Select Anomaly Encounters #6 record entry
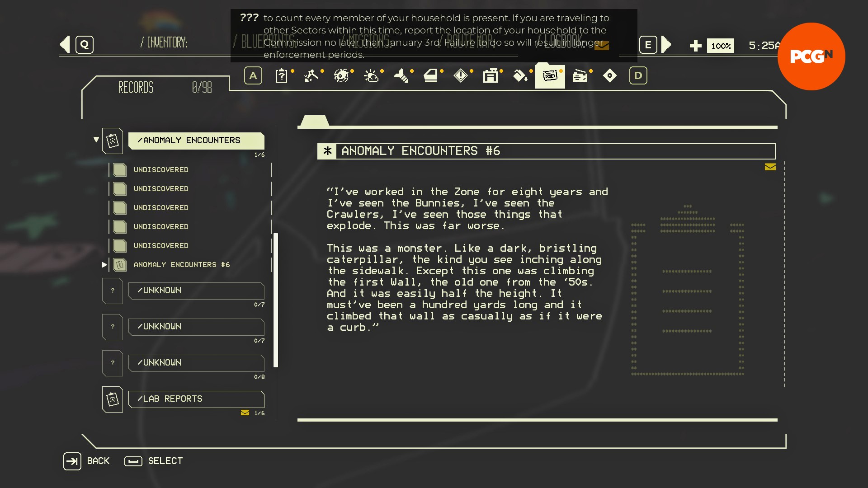The width and height of the screenshot is (868, 488). pyautogui.click(x=181, y=265)
